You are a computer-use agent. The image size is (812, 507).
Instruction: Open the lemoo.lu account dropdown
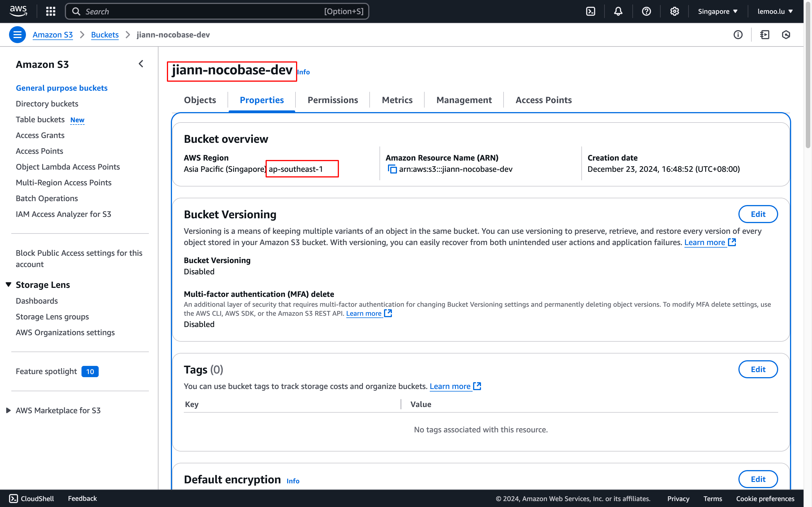point(775,11)
